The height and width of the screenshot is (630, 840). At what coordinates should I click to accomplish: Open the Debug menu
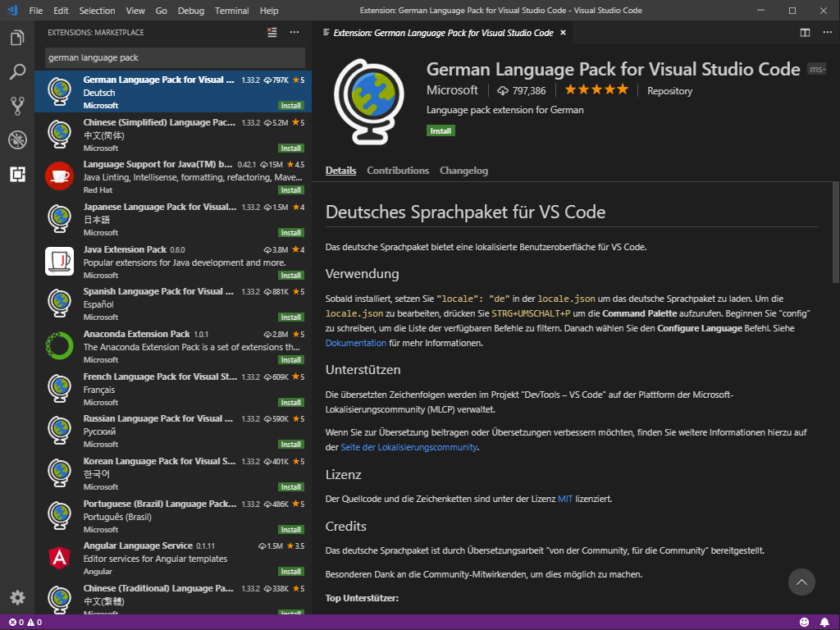click(x=190, y=10)
